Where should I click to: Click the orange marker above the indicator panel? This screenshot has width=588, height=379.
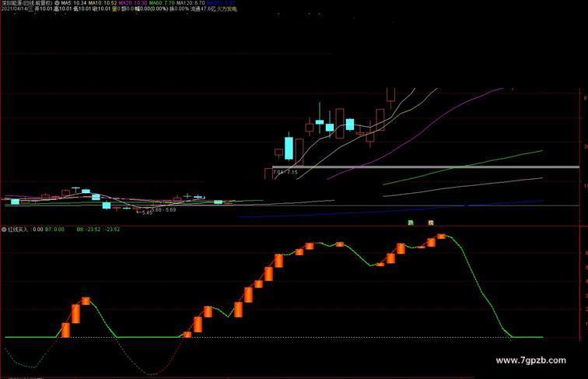(x=431, y=223)
